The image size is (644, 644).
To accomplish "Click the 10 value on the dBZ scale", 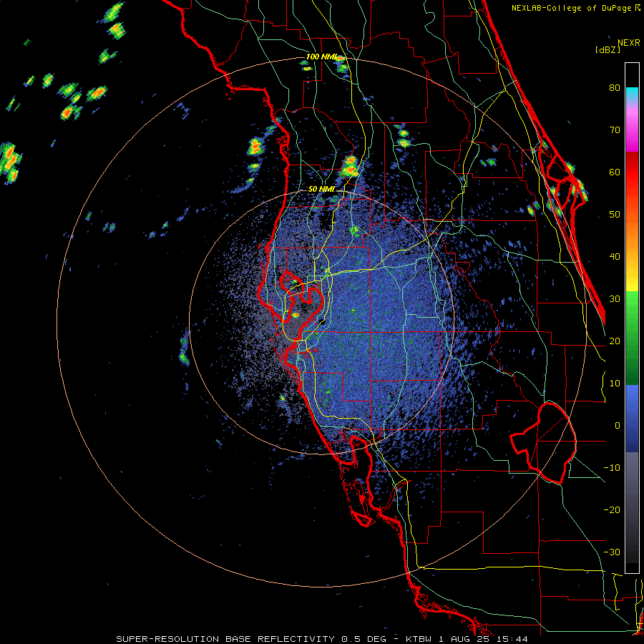I will click(615, 384).
